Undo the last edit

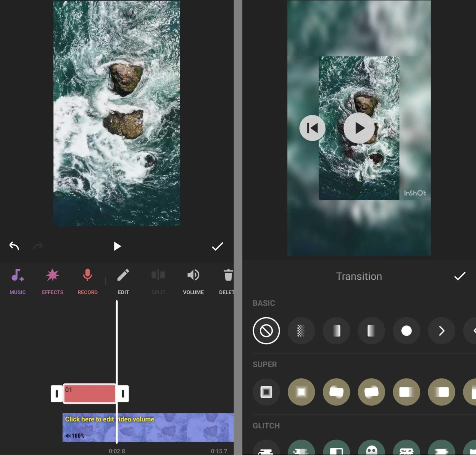click(14, 246)
